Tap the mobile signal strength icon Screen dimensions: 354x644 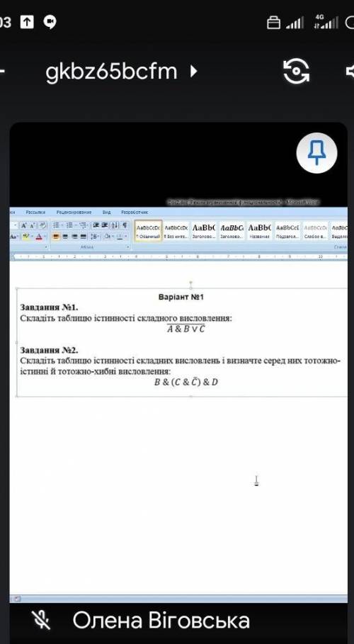[295, 23]
